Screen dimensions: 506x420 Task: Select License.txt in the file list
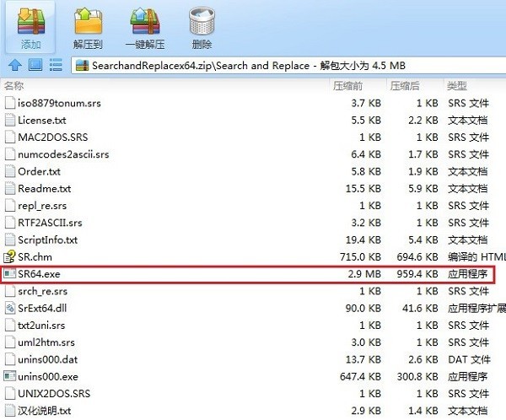42,121
